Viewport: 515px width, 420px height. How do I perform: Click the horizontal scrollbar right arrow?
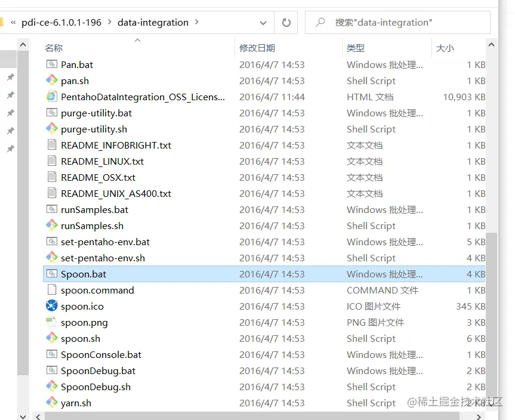tap(479, 416)
